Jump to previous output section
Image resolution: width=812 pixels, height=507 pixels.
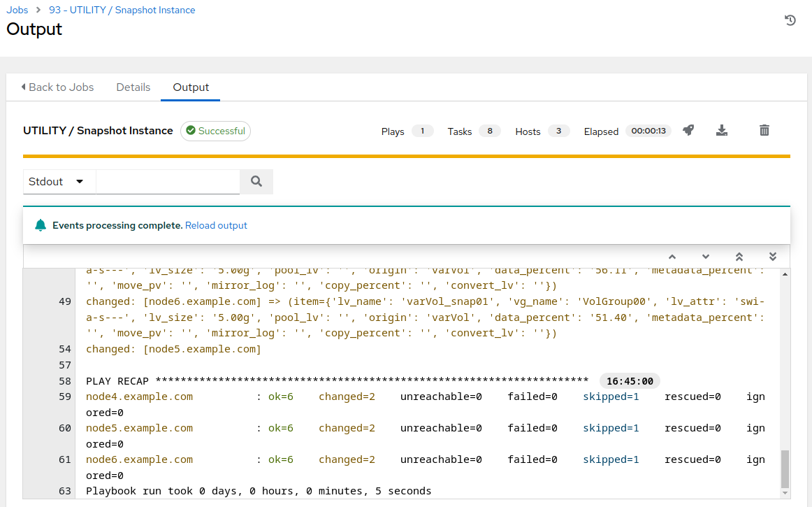672,257
